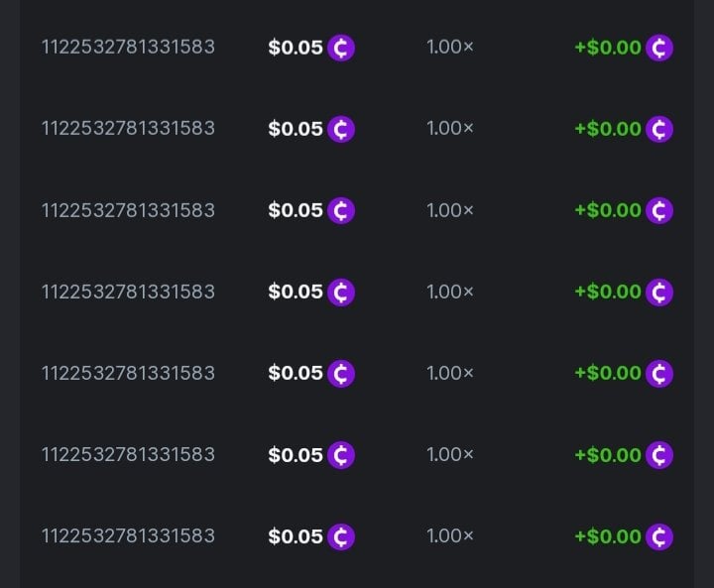Select the bet amount coin icon in fourth row
Viewport: 714px width, 588px height.
341,293
